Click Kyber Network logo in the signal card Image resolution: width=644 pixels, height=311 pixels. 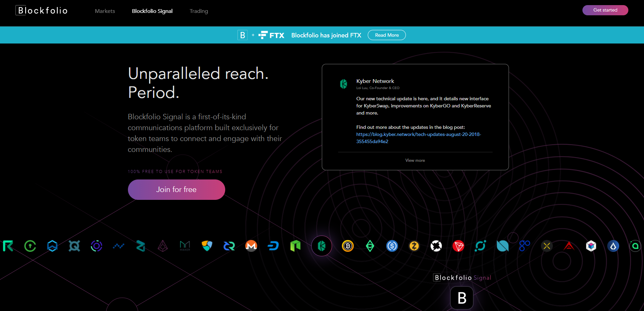(x=344, y=84)
